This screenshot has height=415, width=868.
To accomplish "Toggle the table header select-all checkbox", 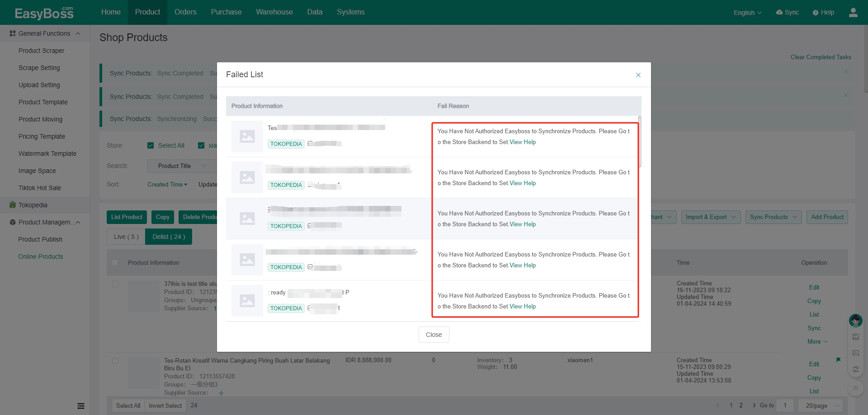I will (115, 262).
